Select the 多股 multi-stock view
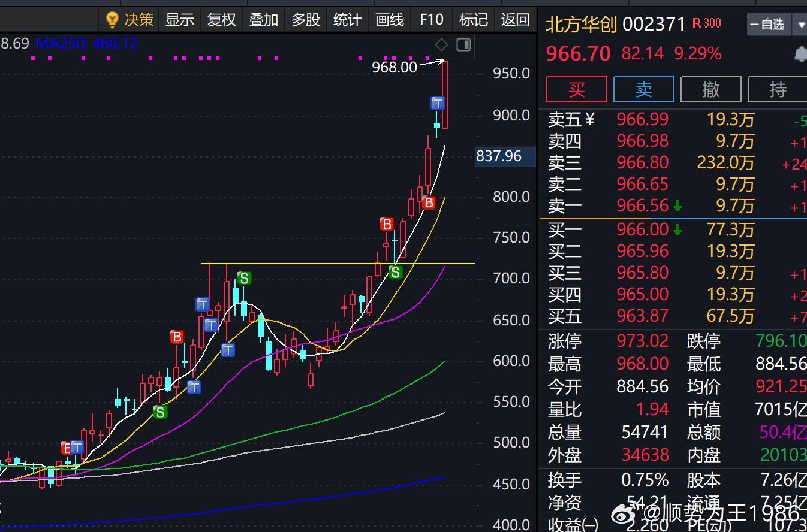The image size is (807, 532). point(306,20)
